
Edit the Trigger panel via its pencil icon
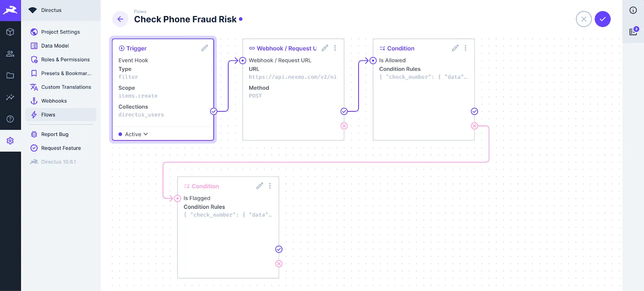(x=204, y=48)
